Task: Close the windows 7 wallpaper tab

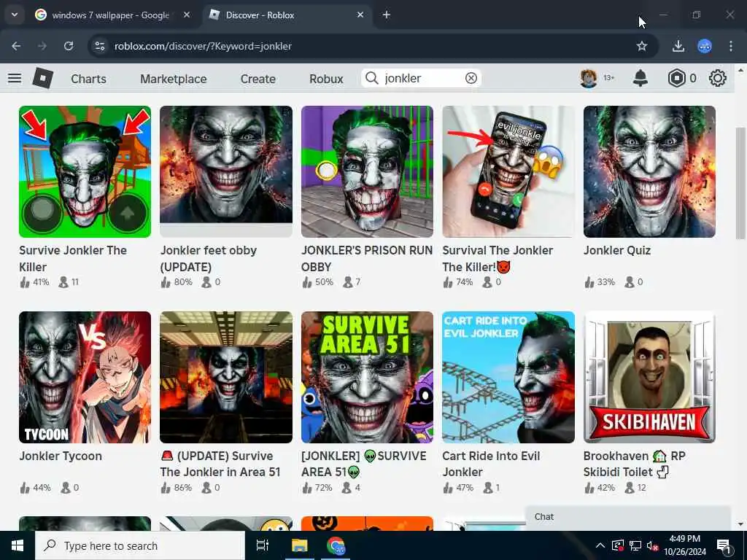Action: (187, 15)
